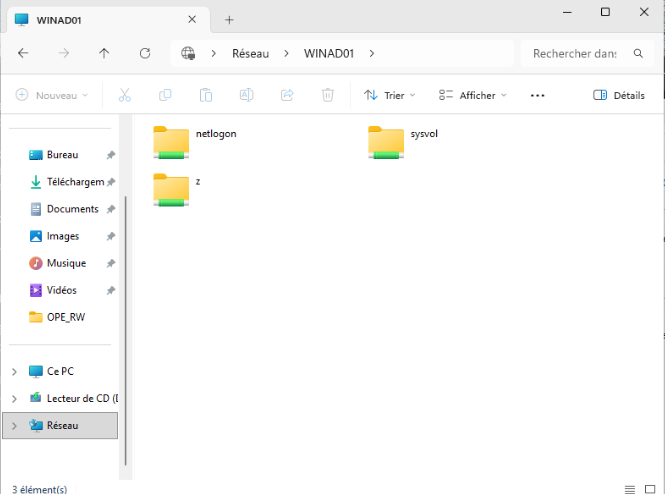Image resolution: width=665 pixels, height=494 pixels.
Task: Click the pin icon next to Téléchargements
Action: [x=111, y=182]
